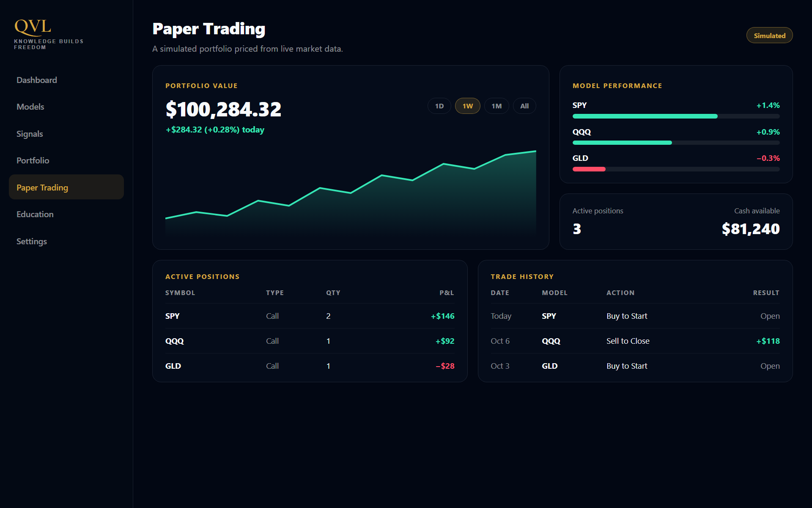Navigate to Portfolio
The height and width of the screenshot is (508, 812).
pyautogui.click(x=66, y=160)
